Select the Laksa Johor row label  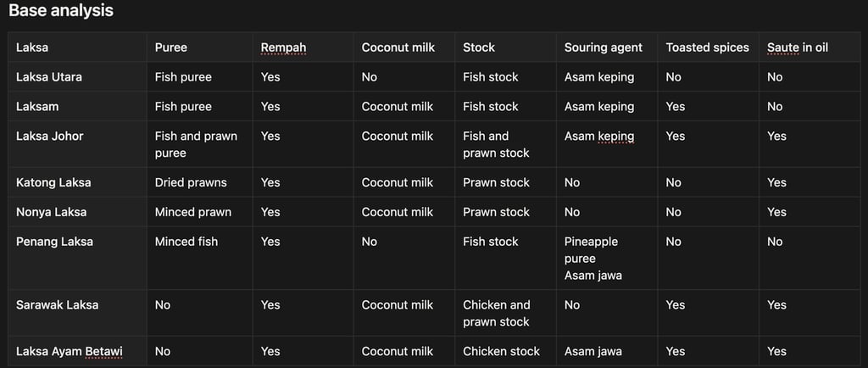(x=50, y=137)
